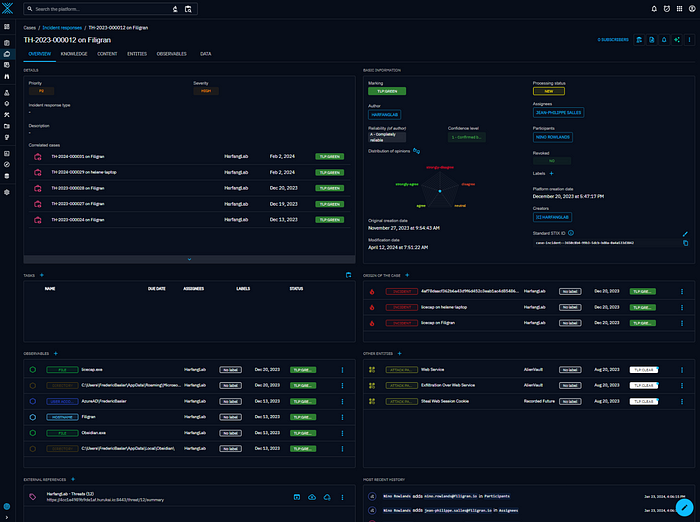Image resolution: width=700 pixels, height=522 pixels.
Task: Open the Settings gear in left sidebar
Action: (x=7, y=191)
